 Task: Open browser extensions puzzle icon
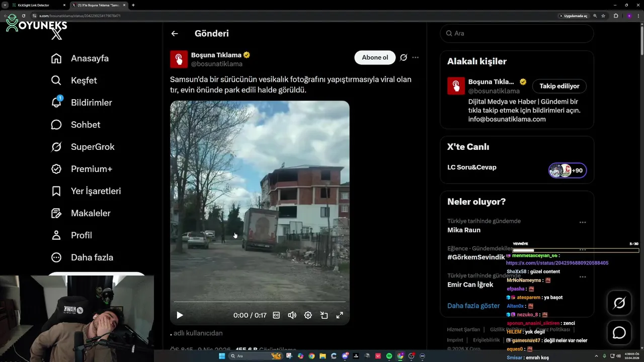[616, 16]
